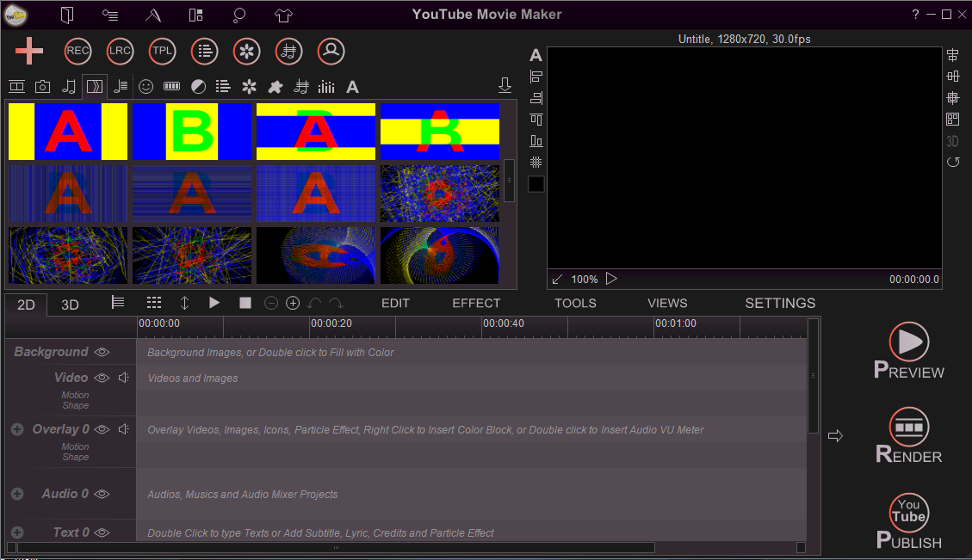This screenshot has height=560, width=972.
Task: Open the VIEWS menu
Action: pyautogui.click(x=667, y=303)
